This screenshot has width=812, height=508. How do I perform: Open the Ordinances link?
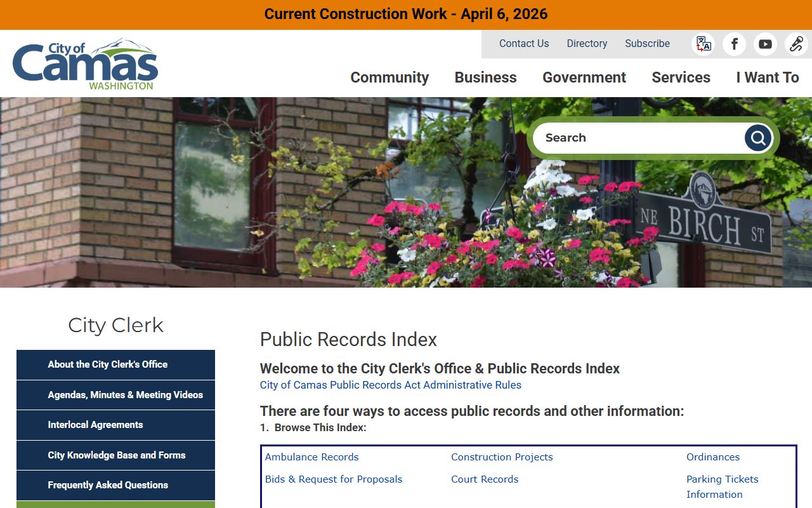click(x=713, y=457)
